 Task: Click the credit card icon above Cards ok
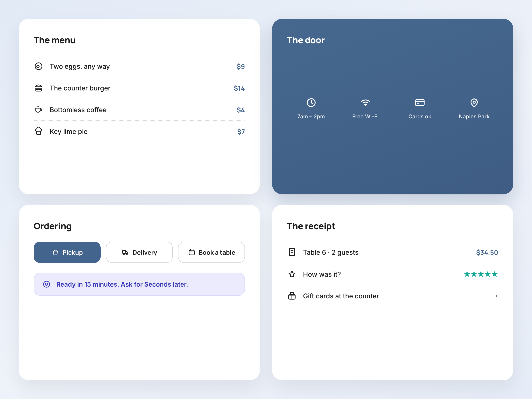click(420, 103)
